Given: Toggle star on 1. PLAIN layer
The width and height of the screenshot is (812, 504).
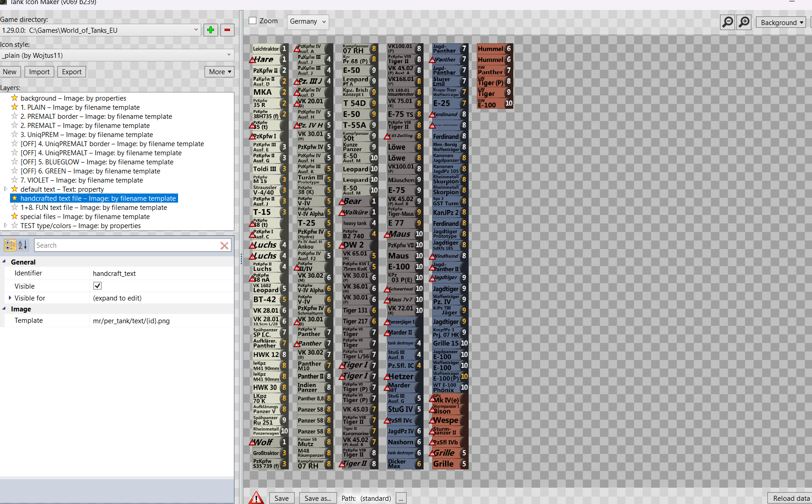Looking at the screenshot, I should [15, 107].
